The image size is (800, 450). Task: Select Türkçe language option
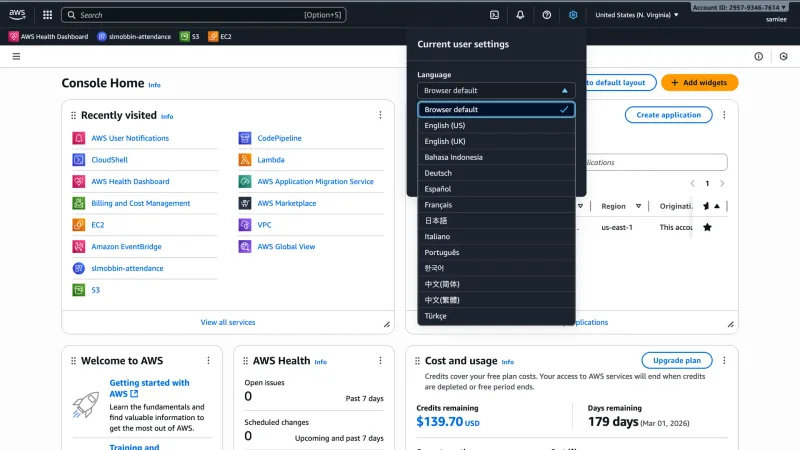(496, 316)
